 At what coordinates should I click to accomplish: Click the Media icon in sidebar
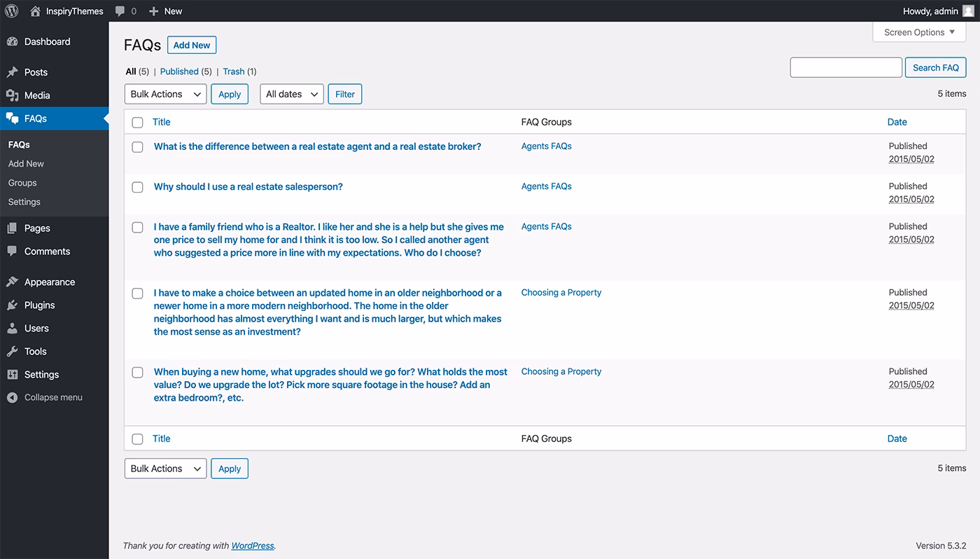[13, 95]
